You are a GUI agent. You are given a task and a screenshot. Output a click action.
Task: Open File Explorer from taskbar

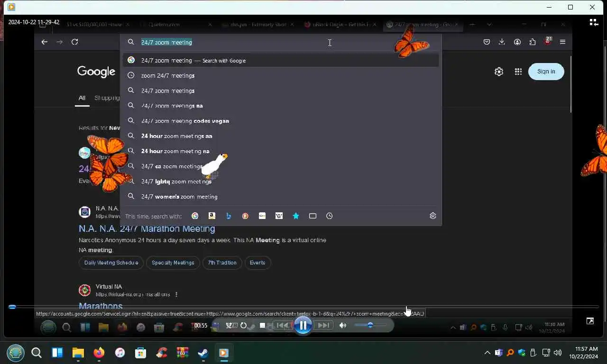78,353
